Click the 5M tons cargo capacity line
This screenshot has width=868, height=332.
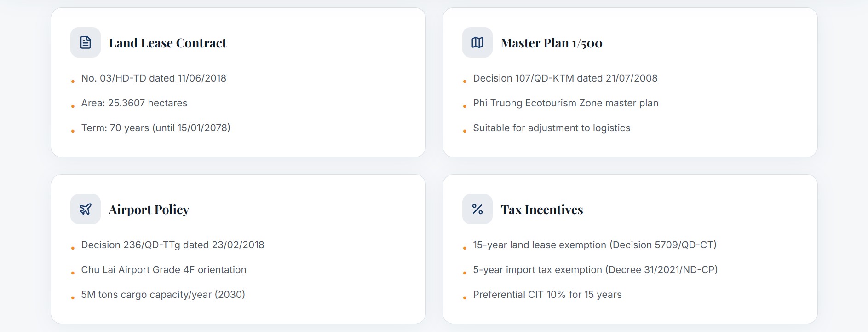[x=163, y=295]
